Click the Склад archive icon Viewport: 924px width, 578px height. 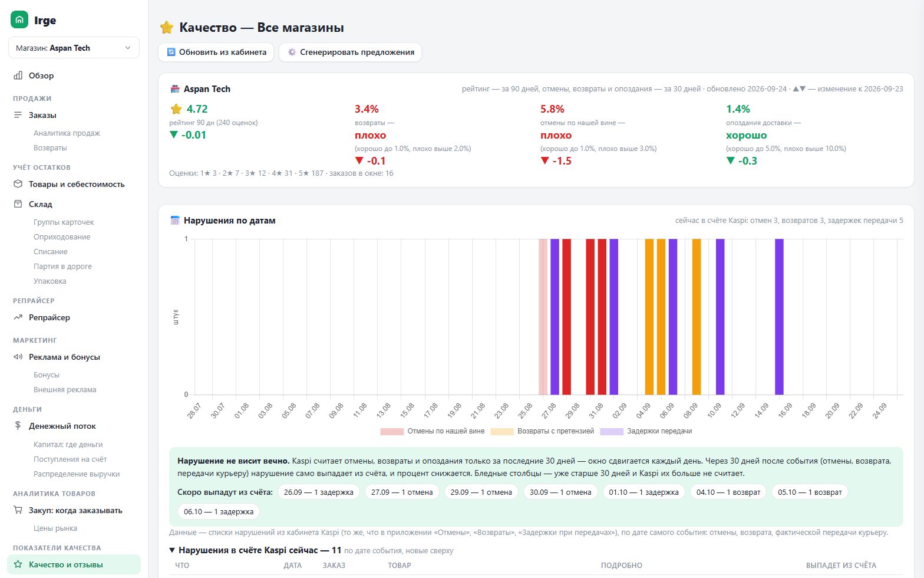tap(18, 204)
